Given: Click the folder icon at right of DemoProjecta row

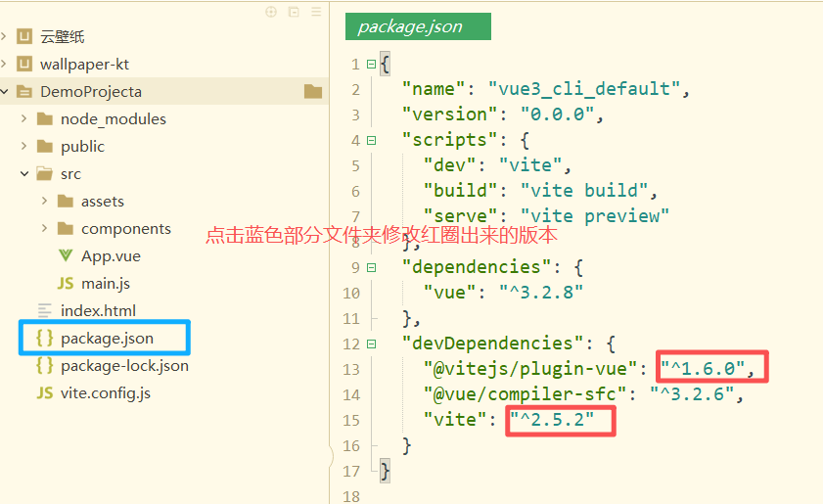Looking at the screenshot, I should coord(313,91).
